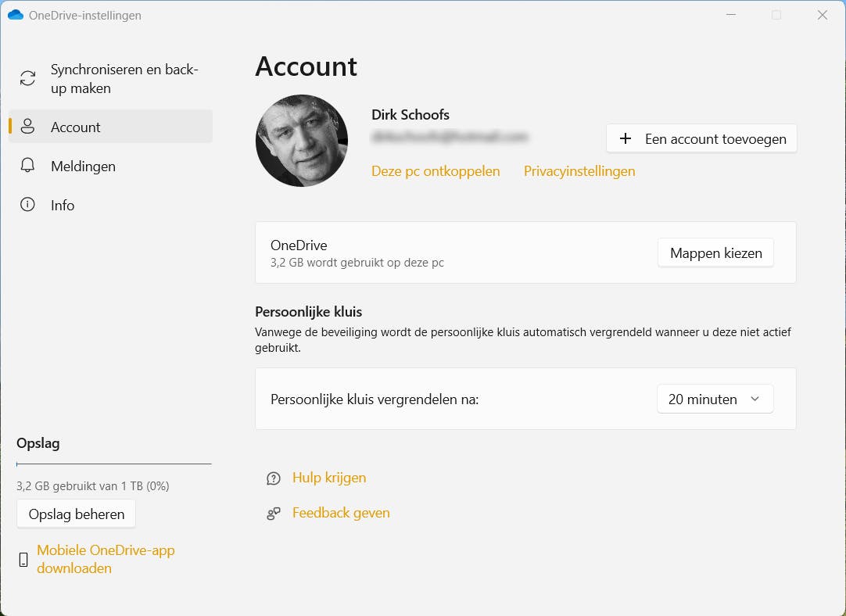Expand the 20 minuten dropdown chevron
The image size is (846, 616).
(x=755, y=399)
